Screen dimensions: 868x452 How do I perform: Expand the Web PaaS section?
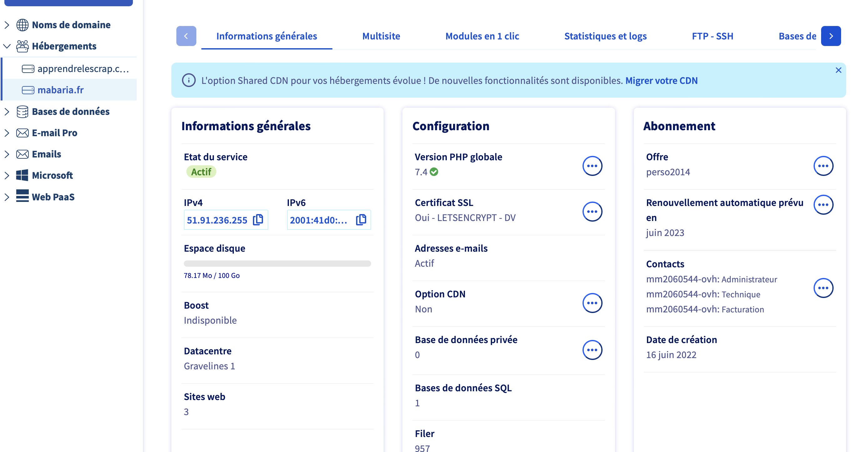[x=7, y=197]
